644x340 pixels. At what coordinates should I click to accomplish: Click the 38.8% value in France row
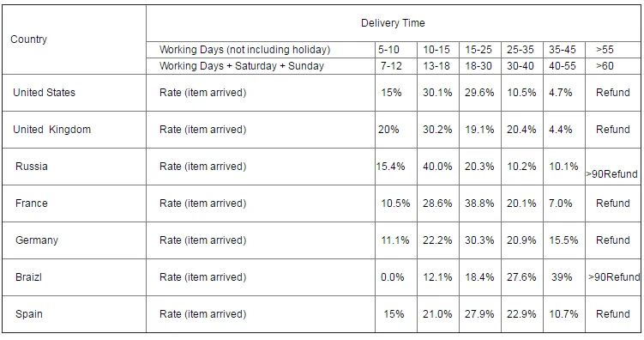pos(480,203)
